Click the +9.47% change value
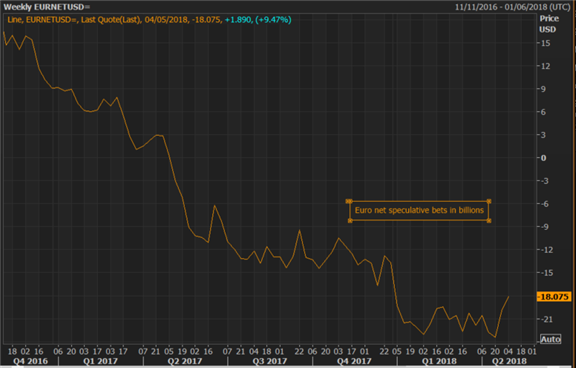Screen dimensions: 576x368 [274, 19]
